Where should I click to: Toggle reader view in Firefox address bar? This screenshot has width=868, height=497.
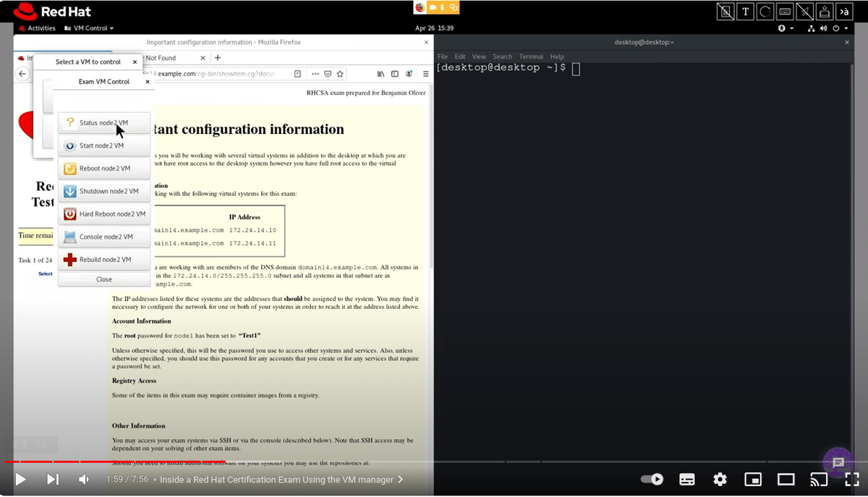pyautogui.click(x=298, y=74)
